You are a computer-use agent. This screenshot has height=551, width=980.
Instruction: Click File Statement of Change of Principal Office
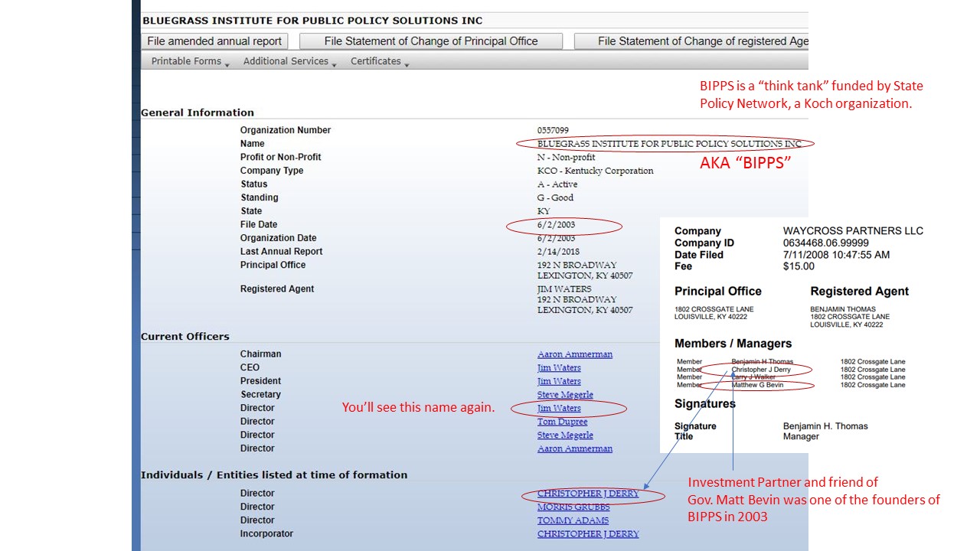tap(431, 41)
